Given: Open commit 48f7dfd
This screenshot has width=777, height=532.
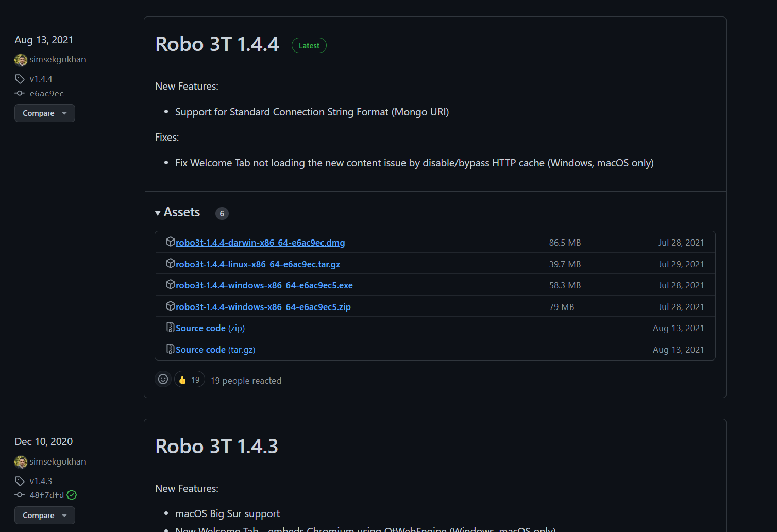Looking at the screenshot, I should point(47,495).
